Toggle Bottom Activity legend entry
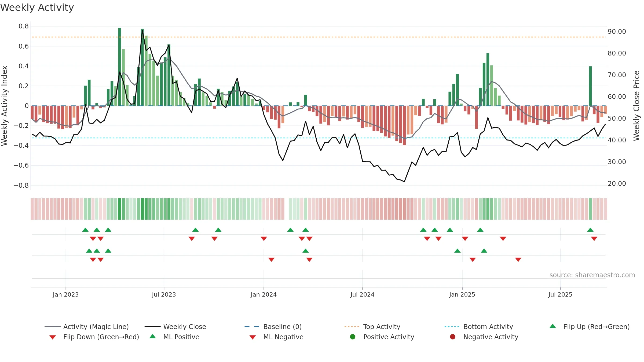This screenshot has width=644, height=362. (479, 327)
